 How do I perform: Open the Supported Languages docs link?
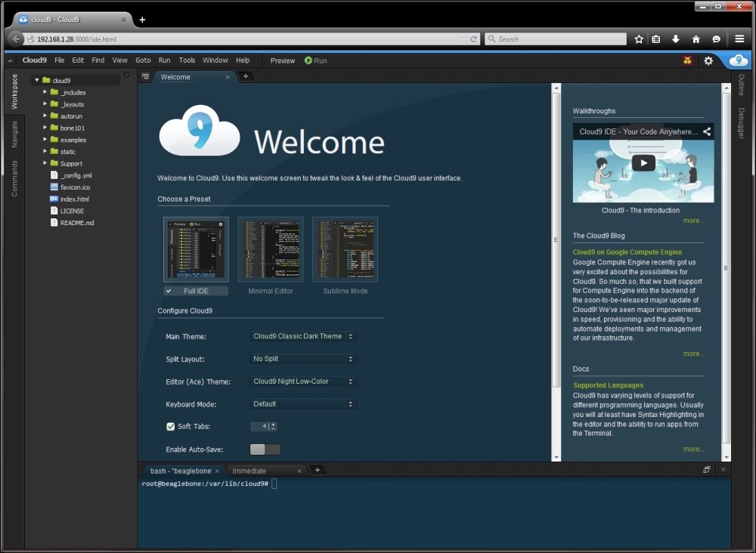tap(608, 385)
